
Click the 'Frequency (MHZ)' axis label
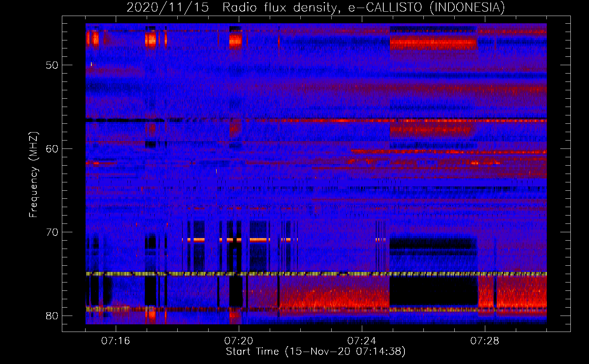[33, 175]
